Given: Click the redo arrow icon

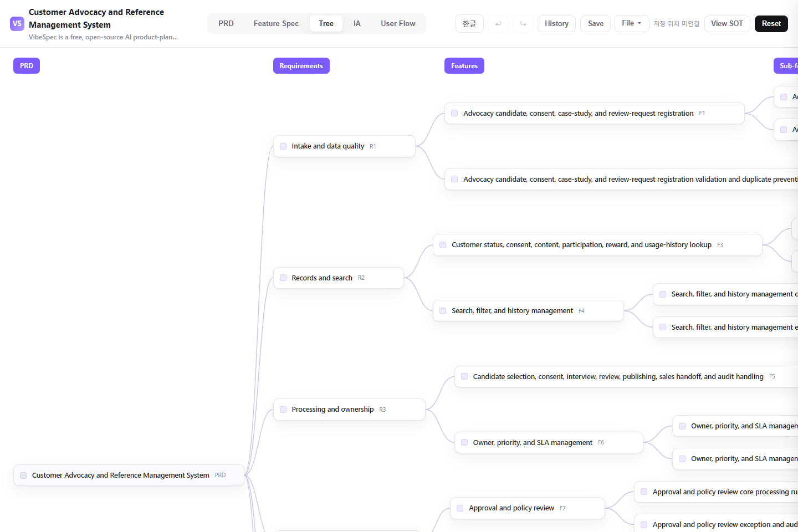Looking at the screenshot, I should click(x=523, y=24).
